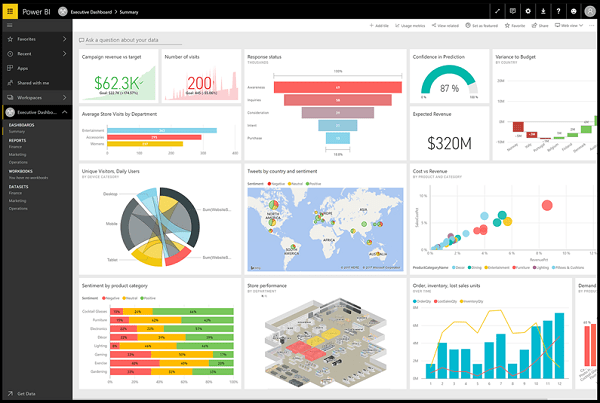Open Shared with me in navigation
The height and width of the screenshot is (403, 600).
click(33, 83)
